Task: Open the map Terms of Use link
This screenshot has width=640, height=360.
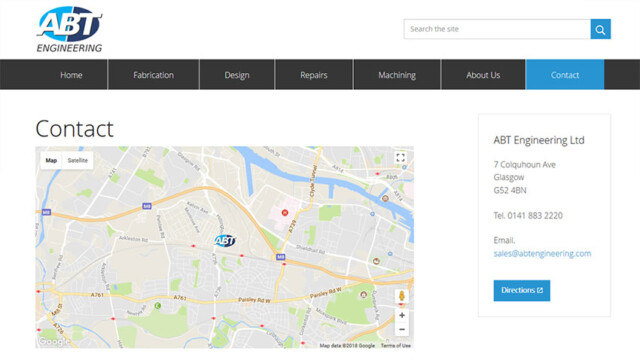Action: pyautogui.click(x=396, y=345)
